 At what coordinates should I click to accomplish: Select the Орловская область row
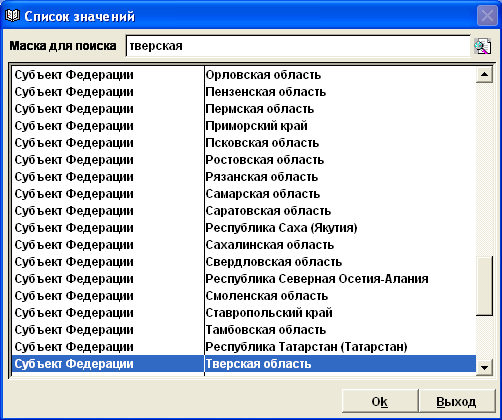point(244,75)
